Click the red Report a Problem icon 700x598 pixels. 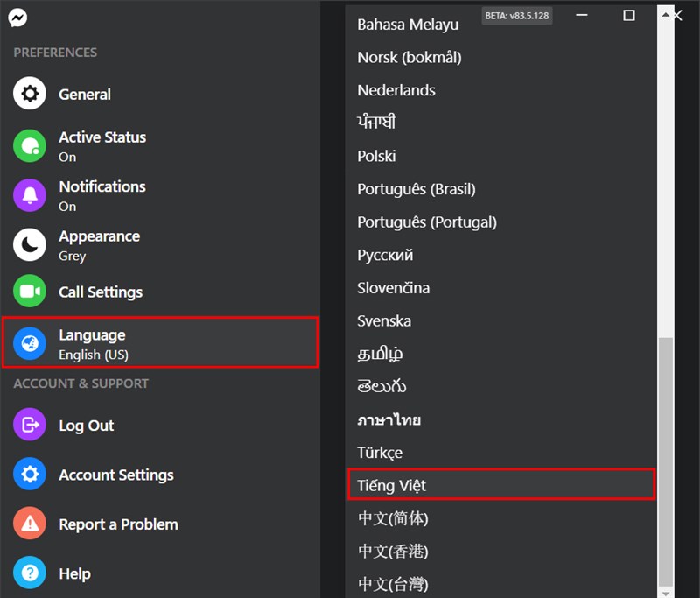pyautogui.click(x=30, y=524)
